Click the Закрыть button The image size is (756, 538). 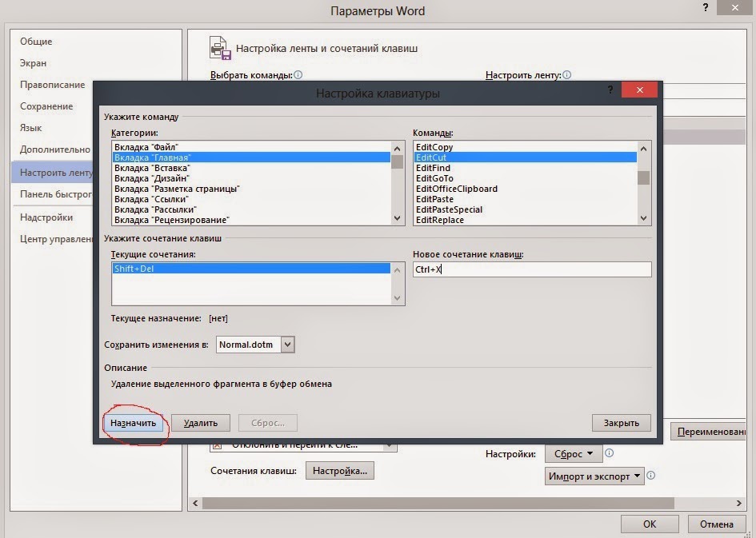(x=621, y=423)
